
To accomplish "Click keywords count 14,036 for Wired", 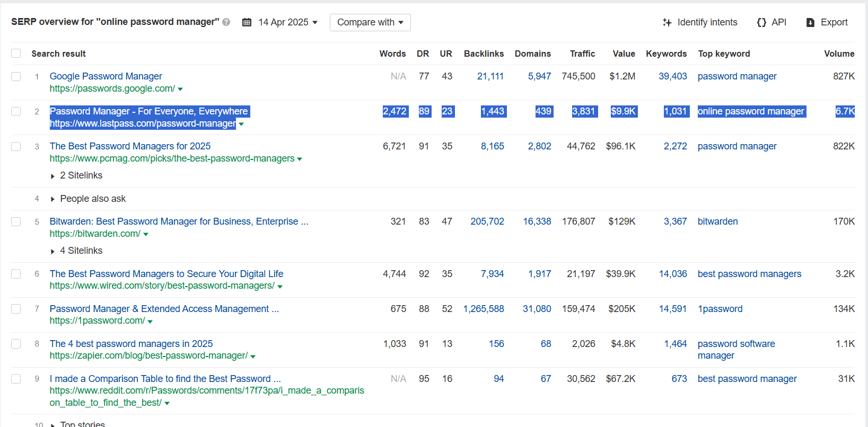I will pyautogui.click(x=673, y=274).
